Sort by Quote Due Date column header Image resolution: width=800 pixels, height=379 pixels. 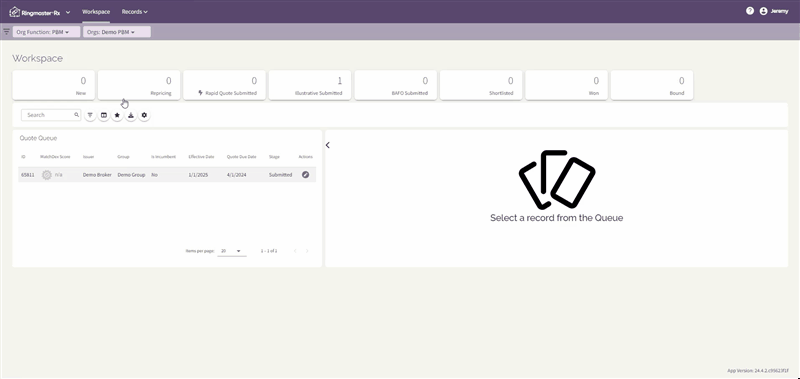coord(242,157)
